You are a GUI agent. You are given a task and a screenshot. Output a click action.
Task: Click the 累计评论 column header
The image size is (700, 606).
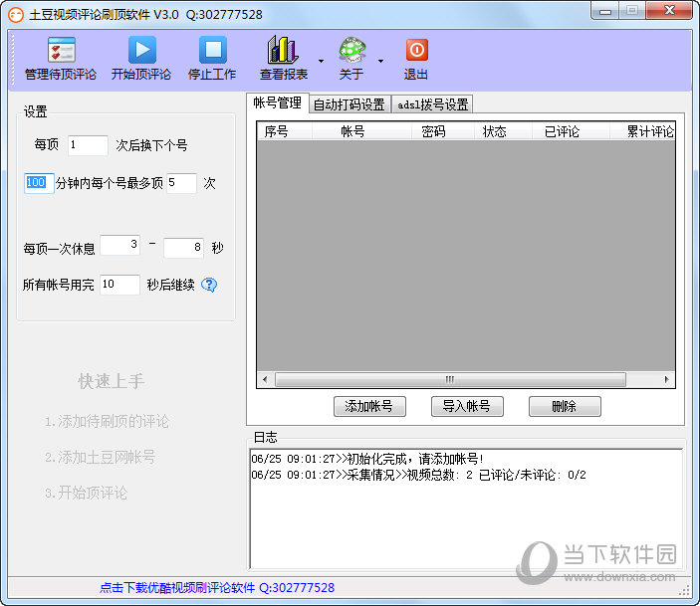click(642, 131)
